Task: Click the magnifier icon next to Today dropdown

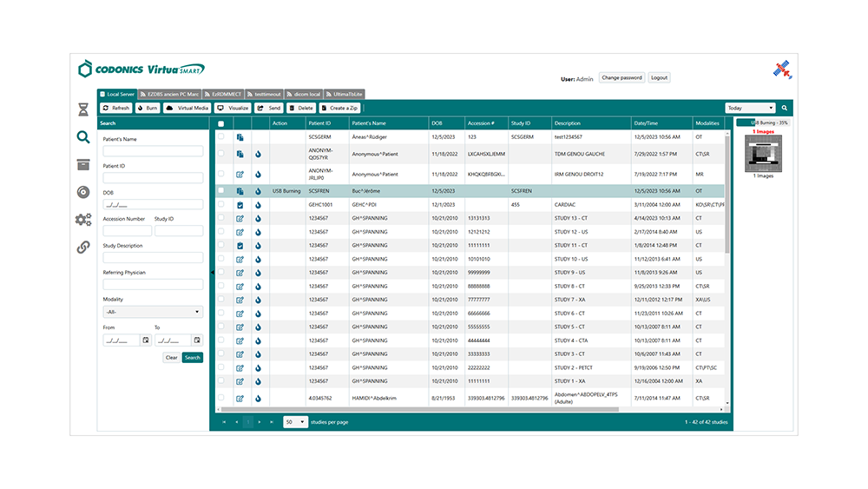Action: tap(785, 109)
